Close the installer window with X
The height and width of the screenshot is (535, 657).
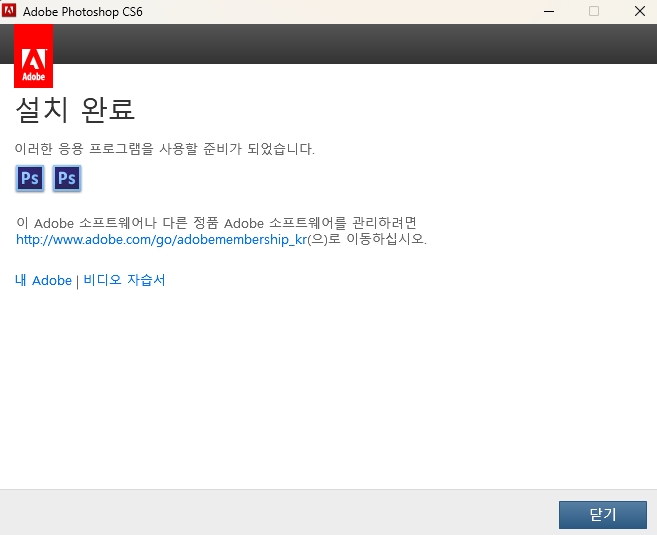point(639,11)
